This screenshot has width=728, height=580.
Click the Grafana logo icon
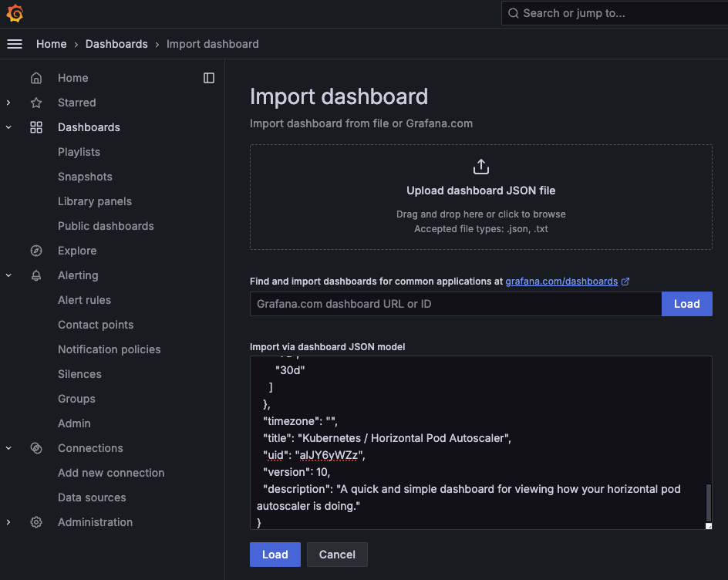click(x=15, y=13)
